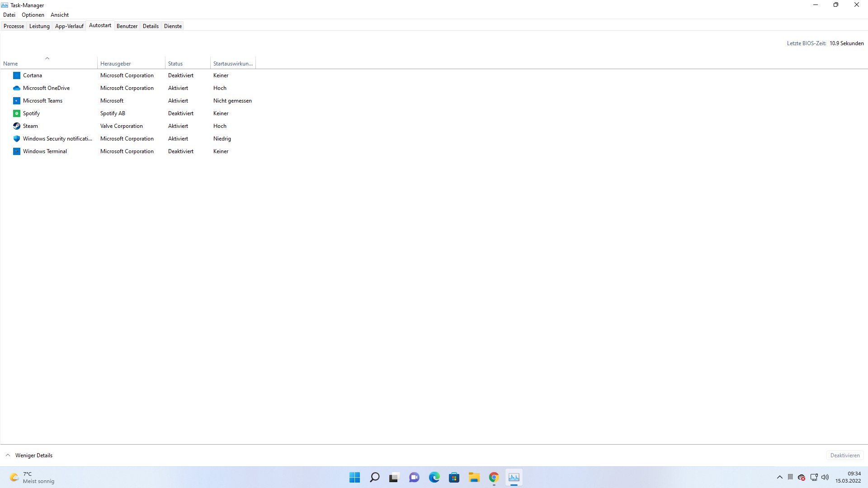868x488 pixels.
Task: Switch to the Dienste tab
Action: [173, 26]
